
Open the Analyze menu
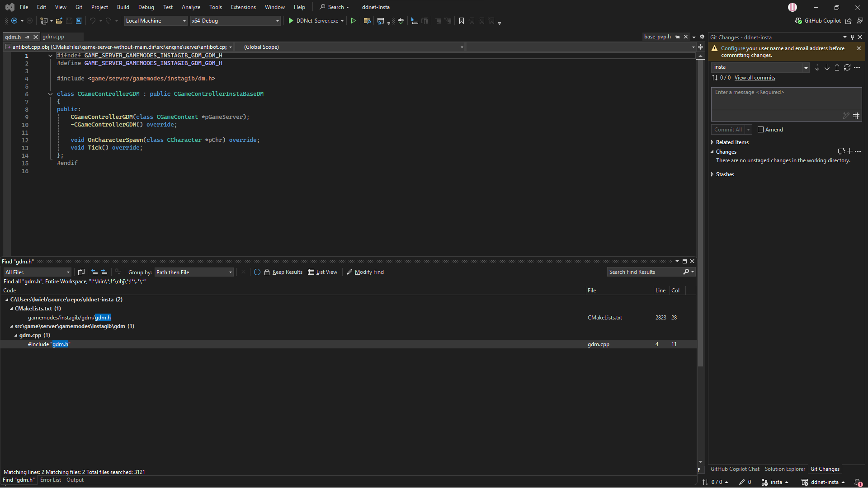[x=191, y=7]
